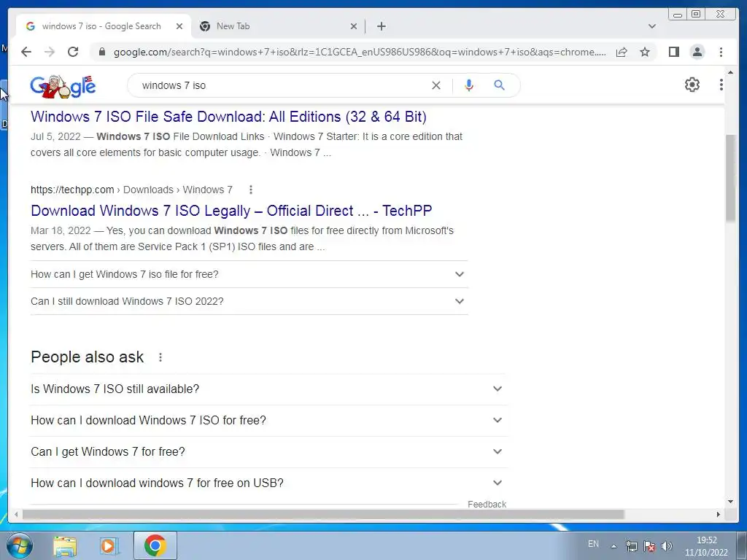Start voice search with microphone icon
This screenshot has width=747, height=560.
tap(469, 85)
